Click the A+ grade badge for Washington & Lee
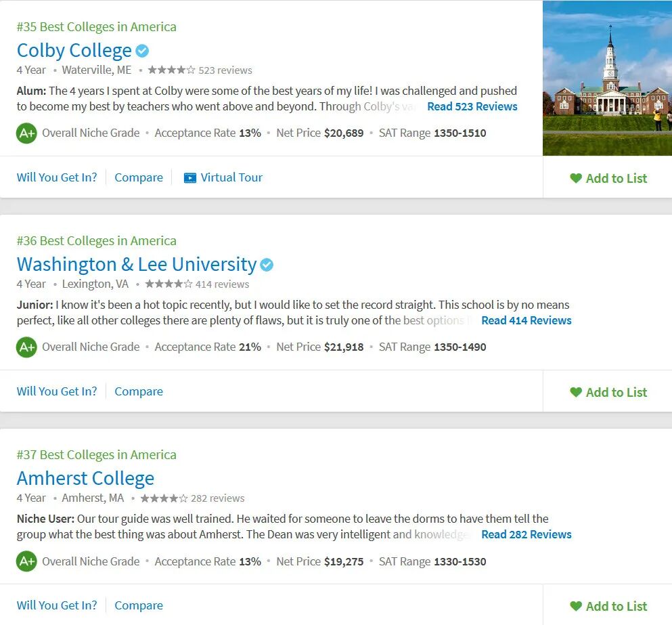The height and width of the screenshot is (625, 672). click(26, 347)
